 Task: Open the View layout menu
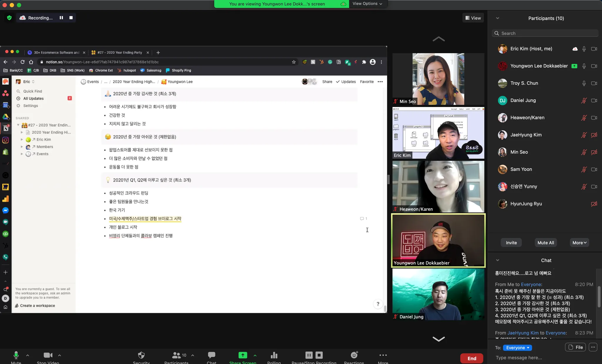tap(473, 18)
